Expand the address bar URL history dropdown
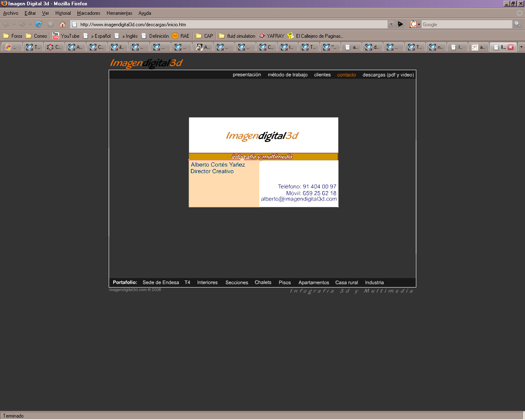Viewport: 525px width, 420px height. pyautogui.click(x=391, y=24)
